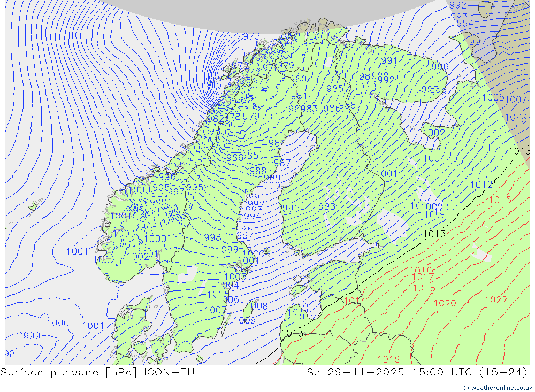The width and height of the screenshot is (535, 392).
Task: Click the 'Surface pressure [hPa] ICON-EU' title text
Action: tap(97, 372)
